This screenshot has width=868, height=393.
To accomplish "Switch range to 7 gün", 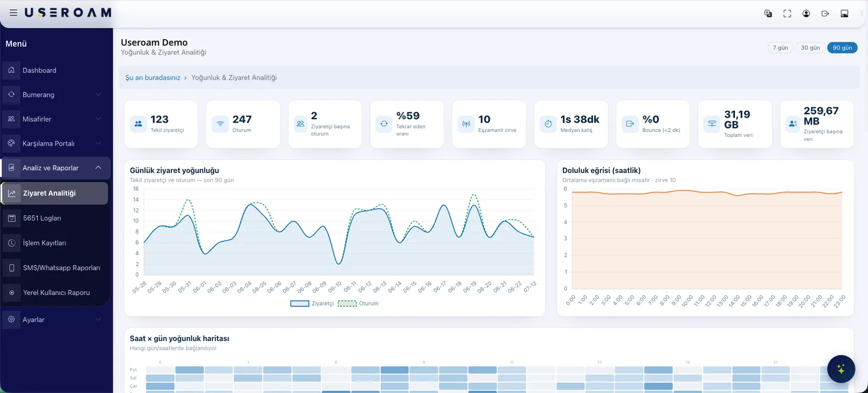I will (x=780, y=48).
